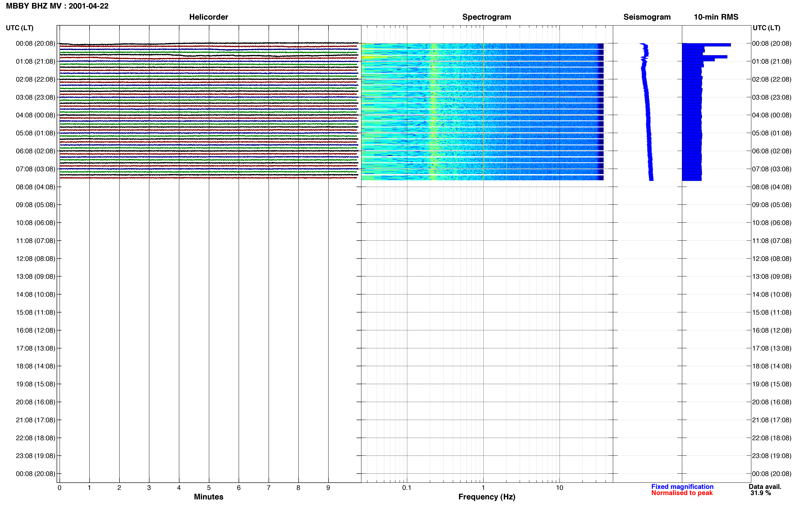Image resolution: width=812 pixels, height=508 pixels.
Task: Click the 'Data avail.' label
Action: (765, 486)
